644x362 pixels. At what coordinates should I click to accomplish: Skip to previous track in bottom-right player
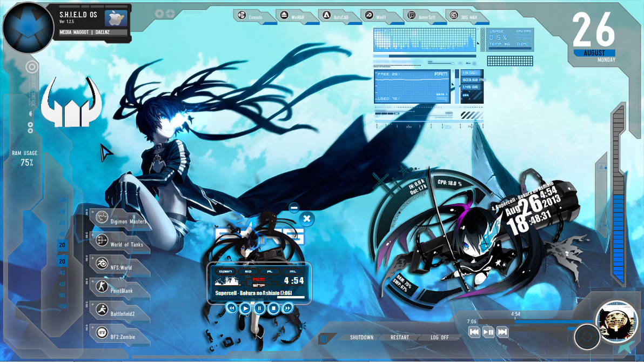pos(474,332)
